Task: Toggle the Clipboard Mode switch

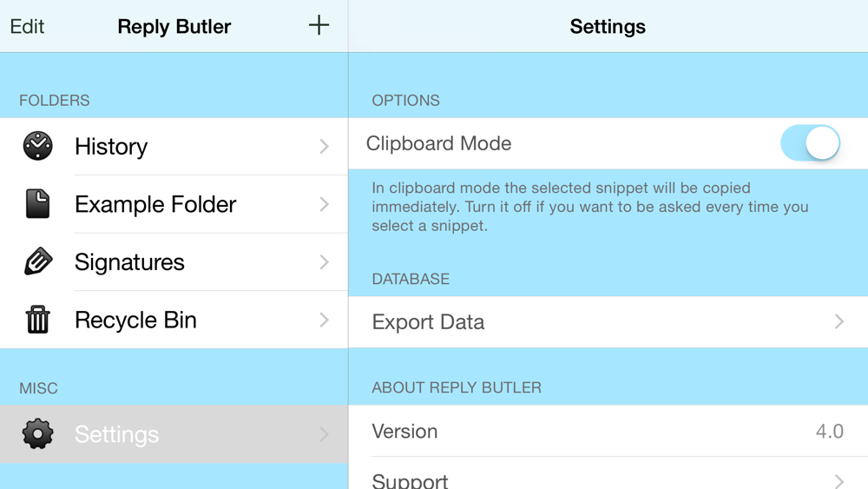Action: pos(811,143)
